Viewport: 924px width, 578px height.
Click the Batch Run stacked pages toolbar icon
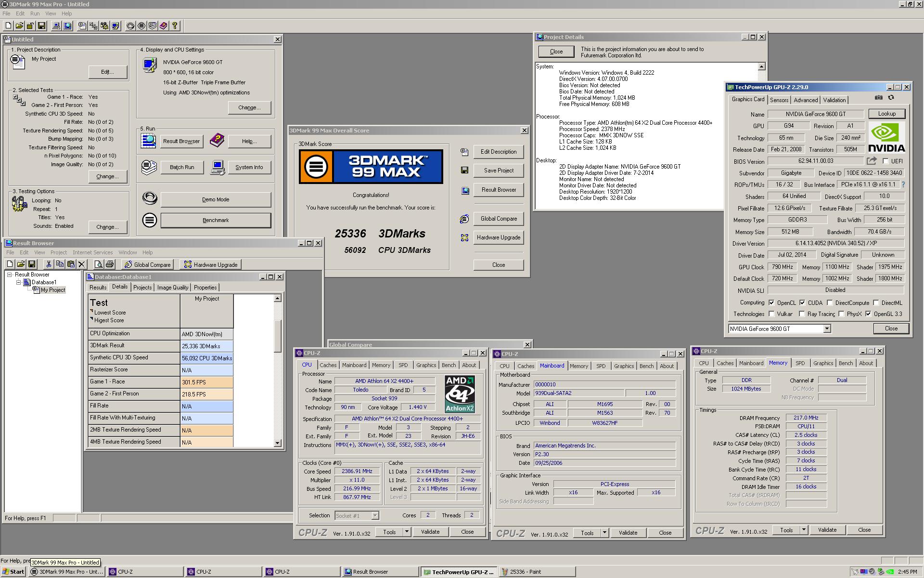[x=153, y=26]
